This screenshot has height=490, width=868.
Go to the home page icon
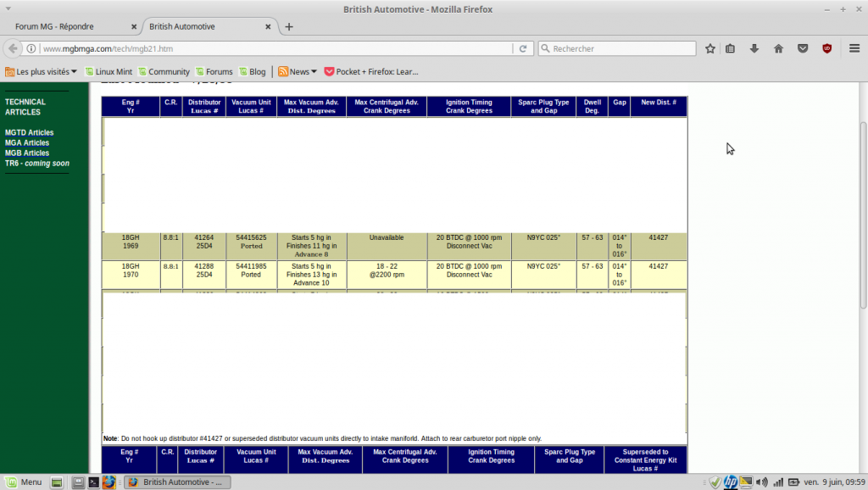[x=778, y=48]
